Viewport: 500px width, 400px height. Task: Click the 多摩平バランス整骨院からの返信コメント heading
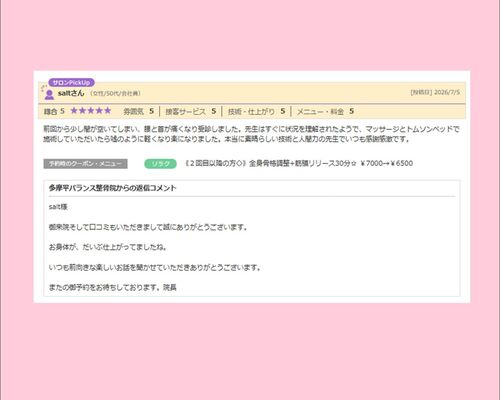click(112, 188)
